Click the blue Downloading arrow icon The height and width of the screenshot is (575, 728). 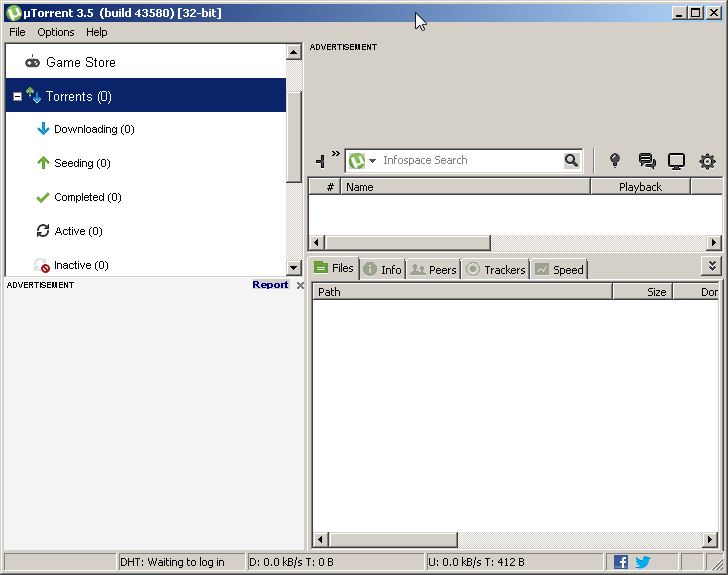43,129
